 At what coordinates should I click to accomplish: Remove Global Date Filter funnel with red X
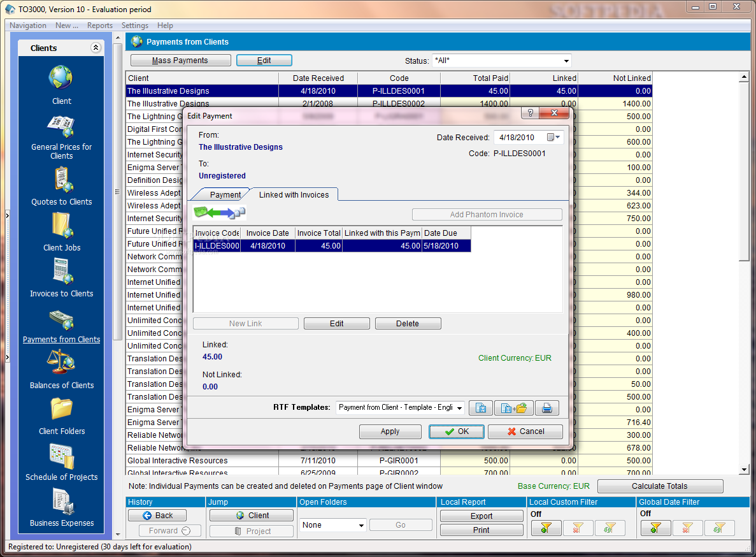pos(688,528)
